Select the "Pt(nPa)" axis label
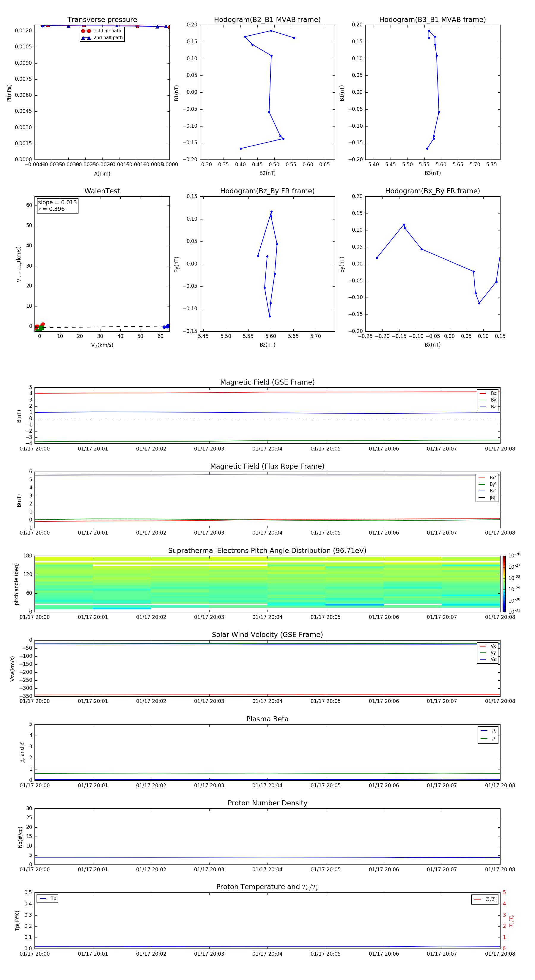This screenshot has height=980, width=535. tap(9, 93)
